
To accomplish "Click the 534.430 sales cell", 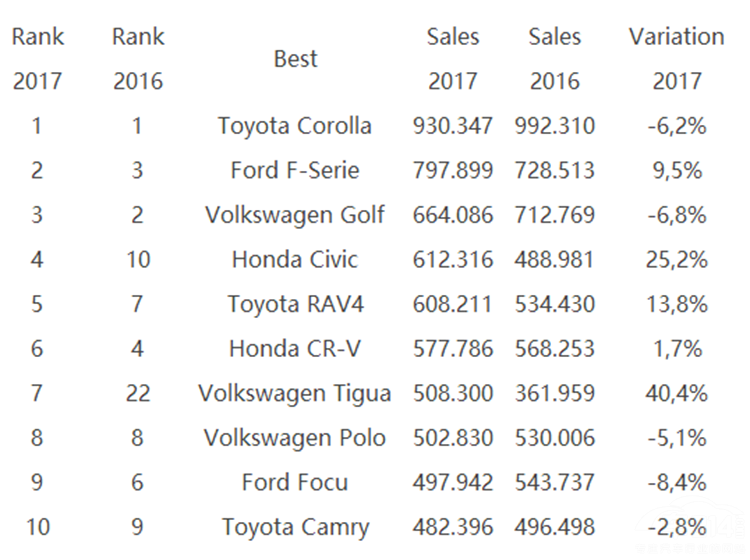I will tap(555, 304).
